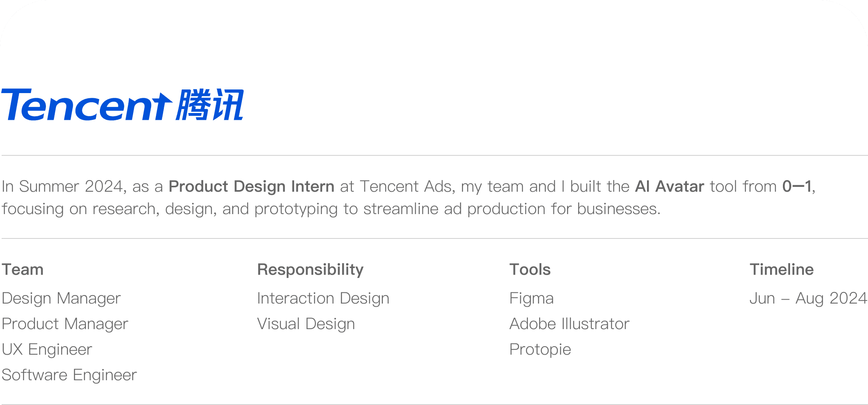
Task: Click Adobe Illustrator in the Tools list
Action: pyautogui.click(x=569, y=324)
